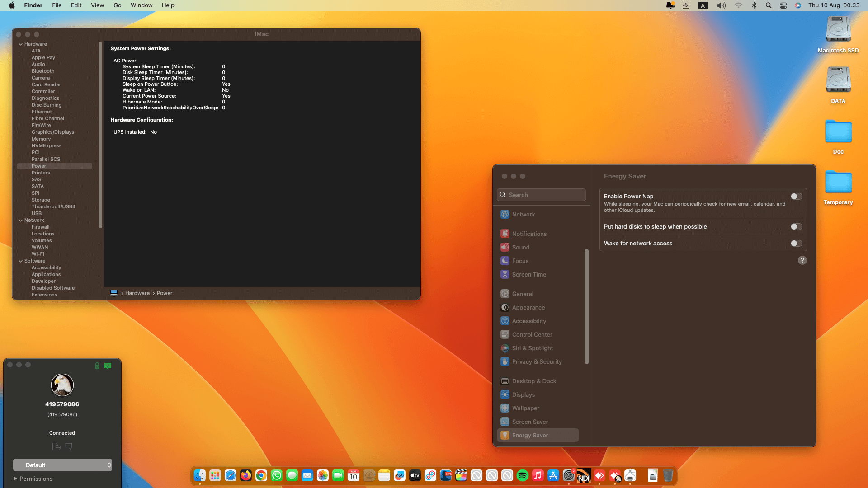This screenshot has height=488, width=868.
Task: Enable the Power Nap toggle
Action: pyautogui.click(x=796, y=197)
